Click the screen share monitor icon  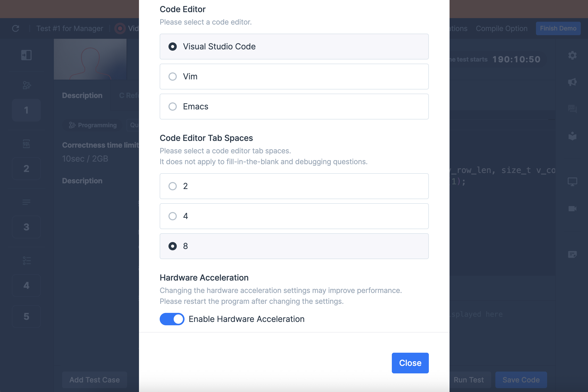572,182
